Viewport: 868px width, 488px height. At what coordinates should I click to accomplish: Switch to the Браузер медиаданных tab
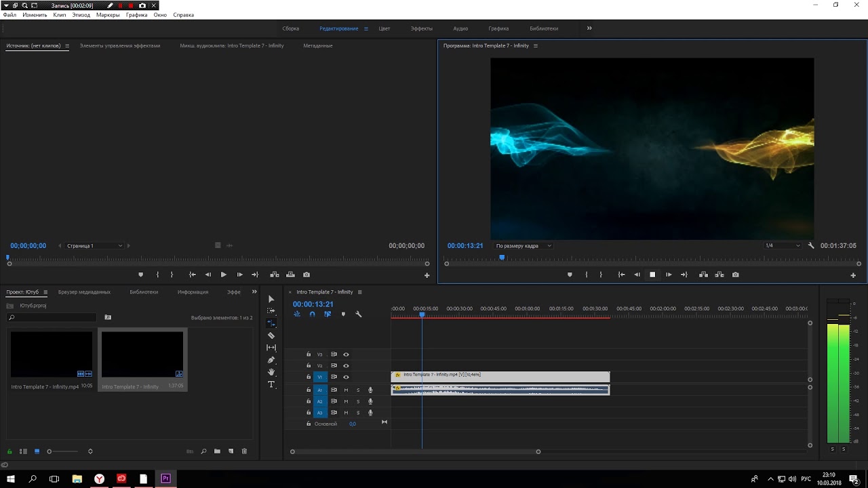(x=84, y=292)
